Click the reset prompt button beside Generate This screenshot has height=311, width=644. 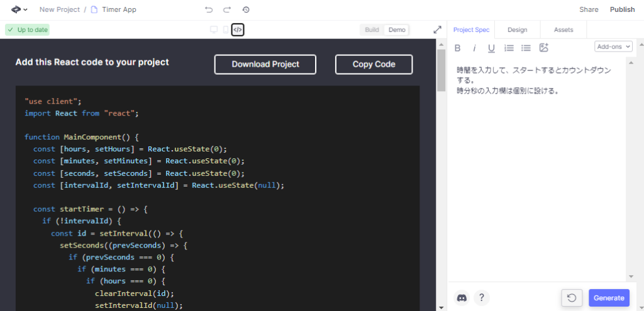[572, 298]
